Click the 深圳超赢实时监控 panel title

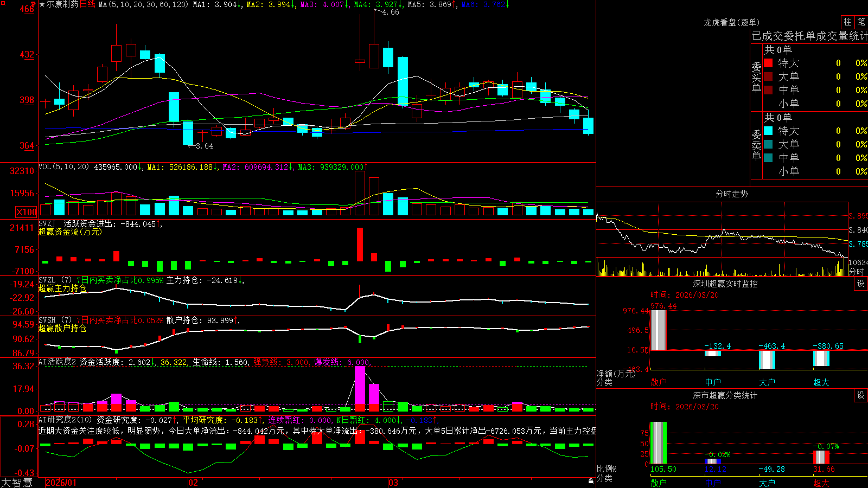(725, 284)
